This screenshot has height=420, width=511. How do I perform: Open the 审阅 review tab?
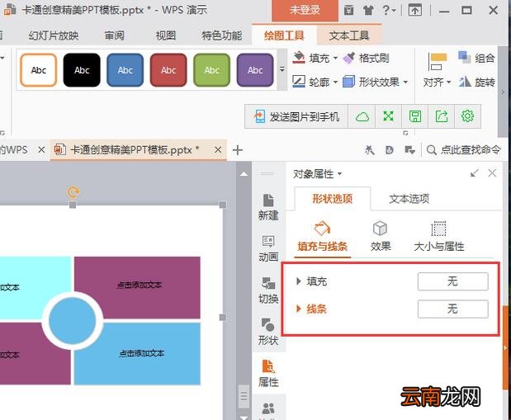coord(115,35)
